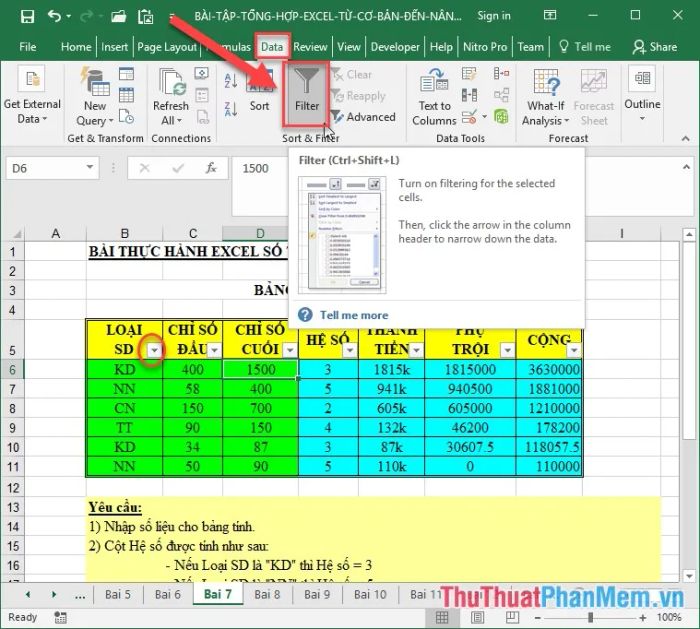The width and height of the screenshot is (700, 629).
Task: Expand the formula bar
Action: pyautogui.click(x=686, y=167)
